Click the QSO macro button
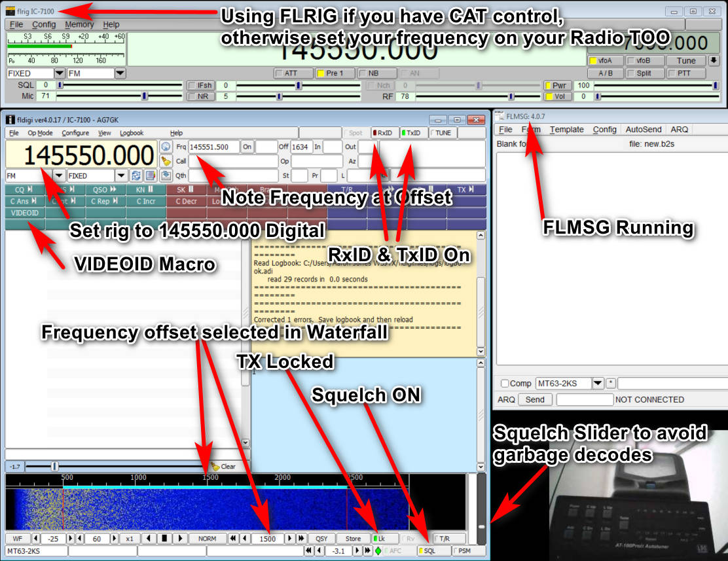The width and height of the screenshot is (728, 561). point(105,189)
